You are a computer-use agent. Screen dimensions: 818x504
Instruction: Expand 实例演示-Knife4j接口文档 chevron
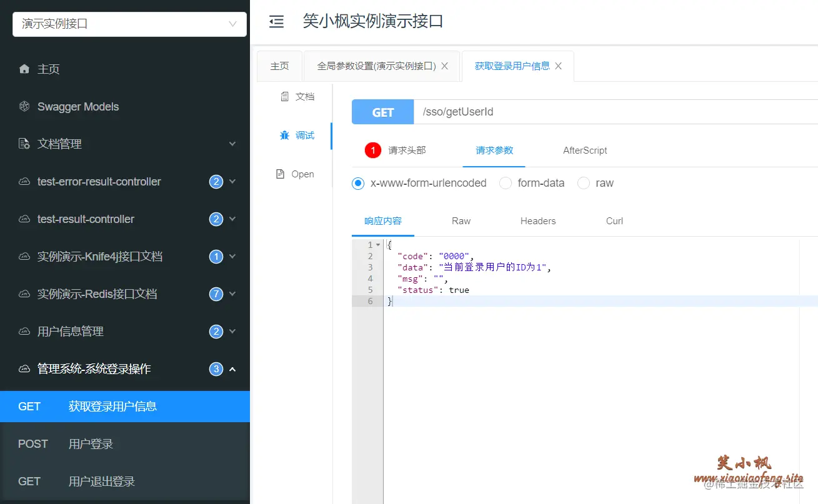(232, 257)
